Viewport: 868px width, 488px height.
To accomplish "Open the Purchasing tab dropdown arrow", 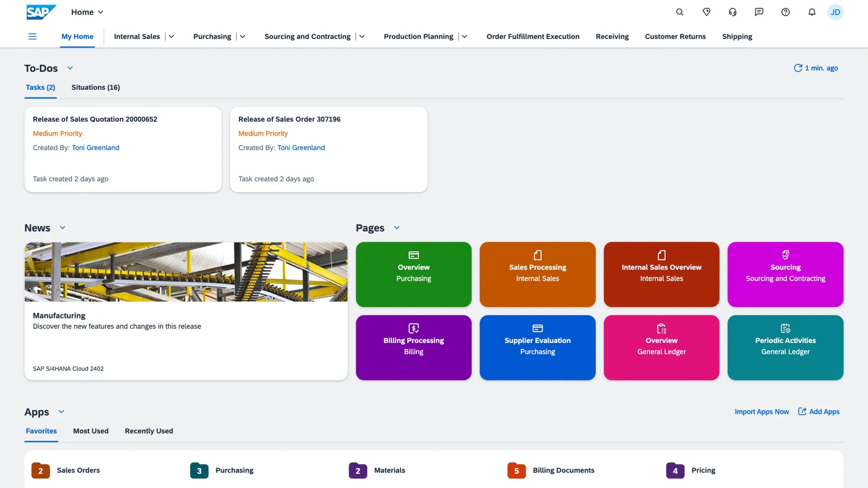I will point(243,37).
